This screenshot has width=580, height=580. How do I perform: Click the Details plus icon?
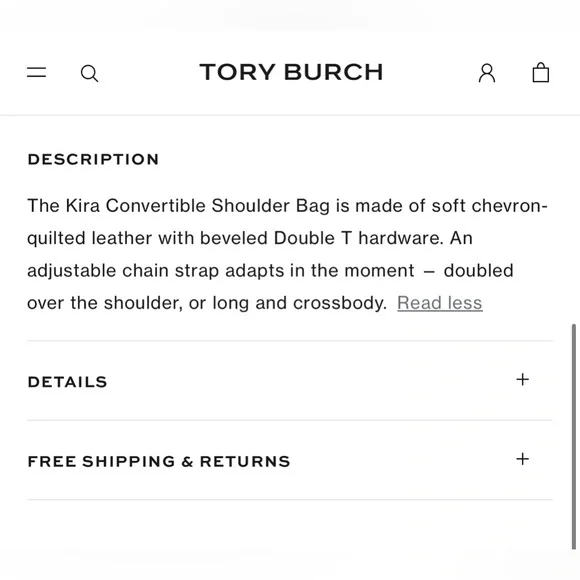click(522, 380)
